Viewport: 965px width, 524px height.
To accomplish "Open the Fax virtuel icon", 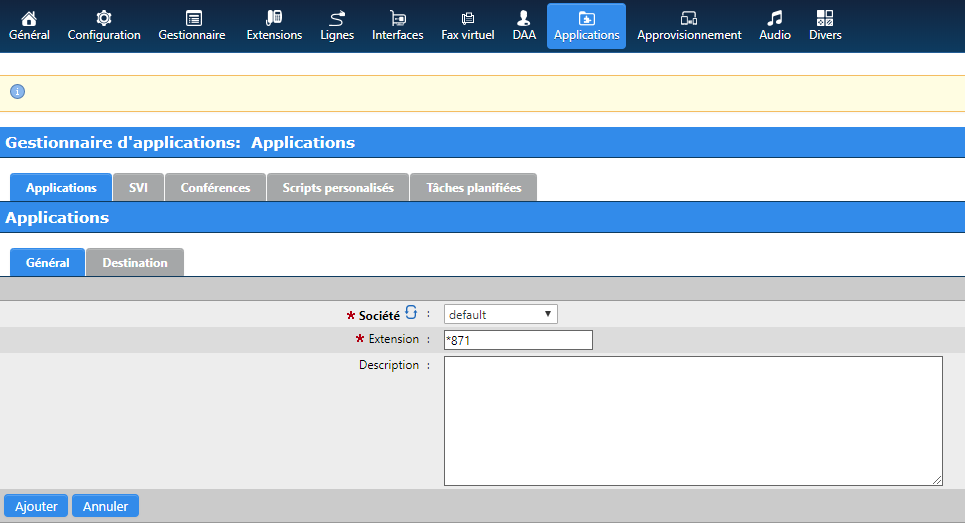I will 468,18.
